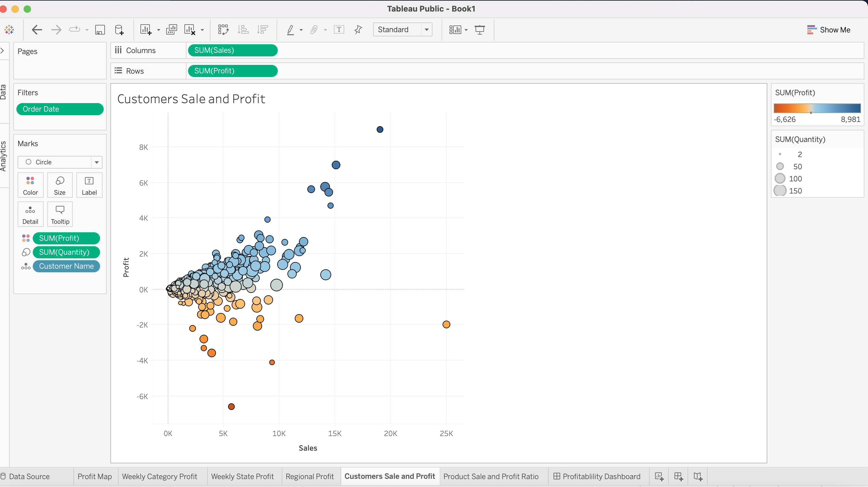Switch to the Regional Profit tab
Screen dimensions: 868x487
[x=310, y=476]
